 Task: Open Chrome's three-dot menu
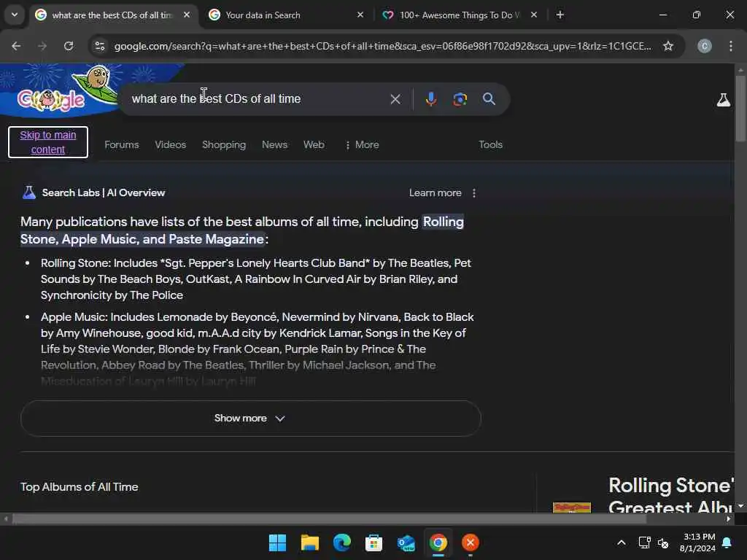point(731,46)
